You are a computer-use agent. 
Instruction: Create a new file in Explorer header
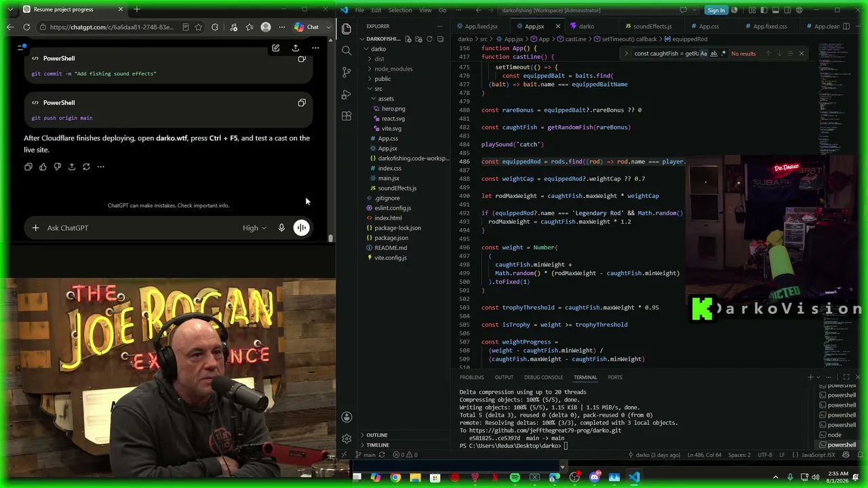(409, 39)
